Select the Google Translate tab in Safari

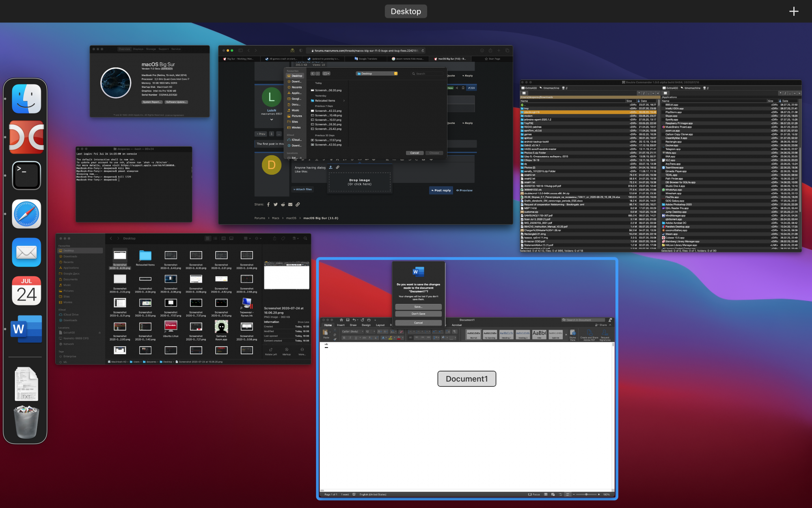pos(367,59)
